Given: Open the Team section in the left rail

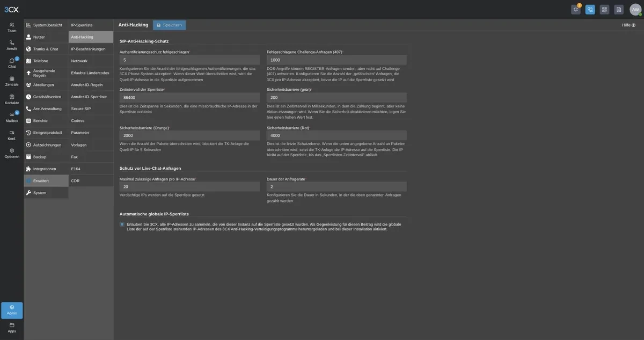Looking at the screenshot, I should pyautogui.click(x=12, y=27).
